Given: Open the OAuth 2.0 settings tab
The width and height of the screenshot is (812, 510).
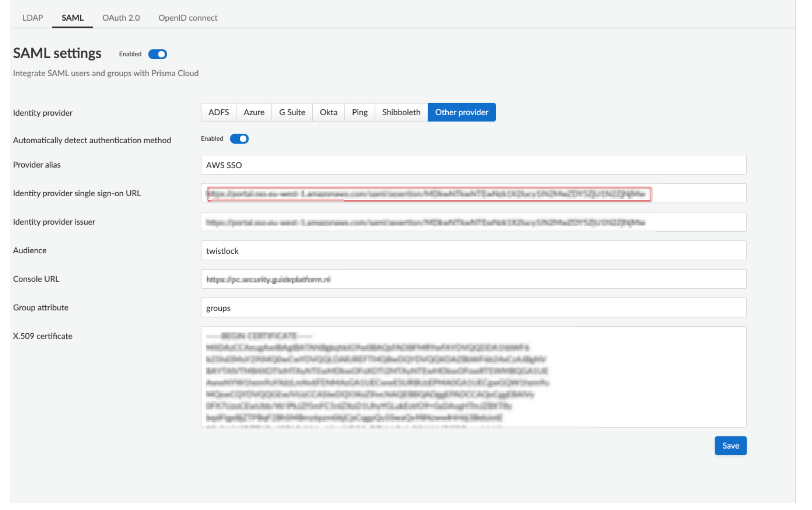Looking at the screenshot, I should [x=121, y=18].
